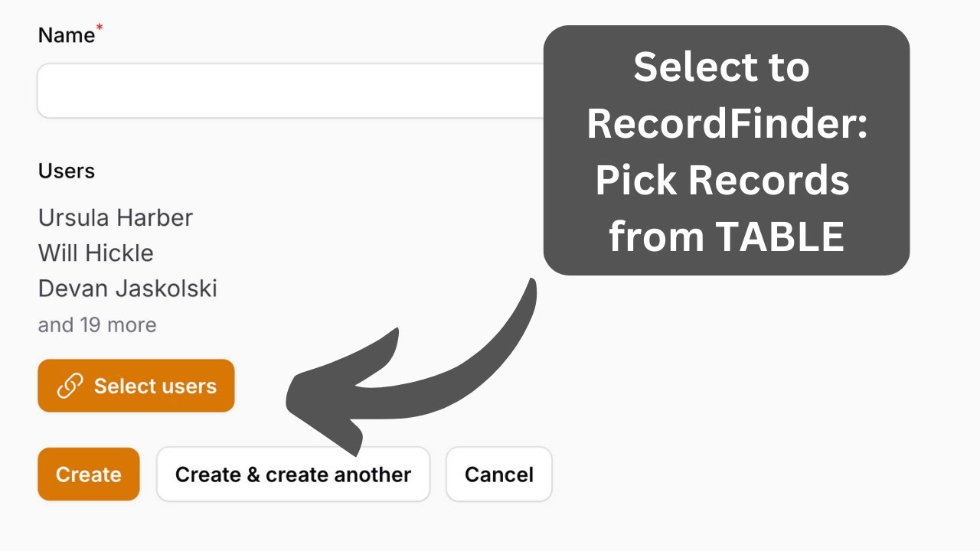
Task: Open the Select users text label
Action: [x=155, y=386]
